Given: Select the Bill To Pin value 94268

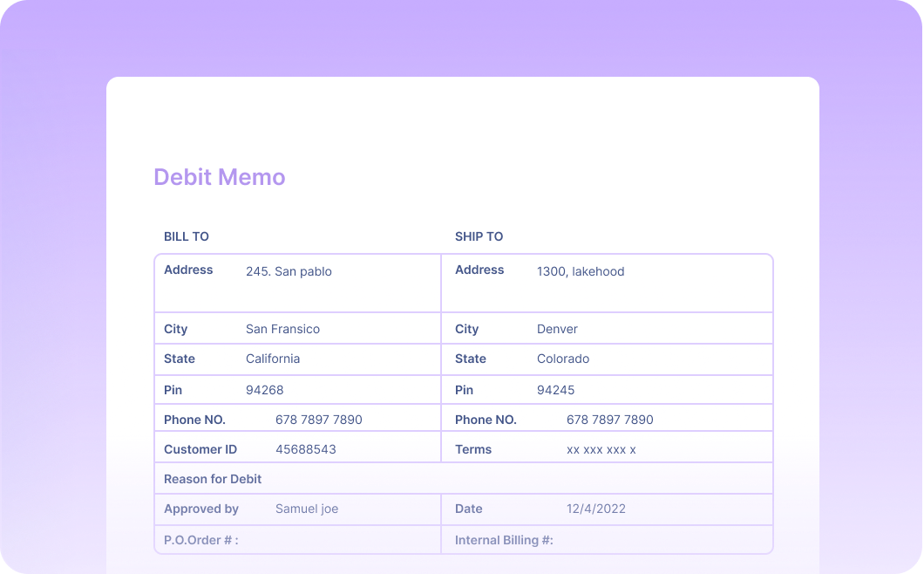Looking at the screenshot, I should (x=263, y=389).
